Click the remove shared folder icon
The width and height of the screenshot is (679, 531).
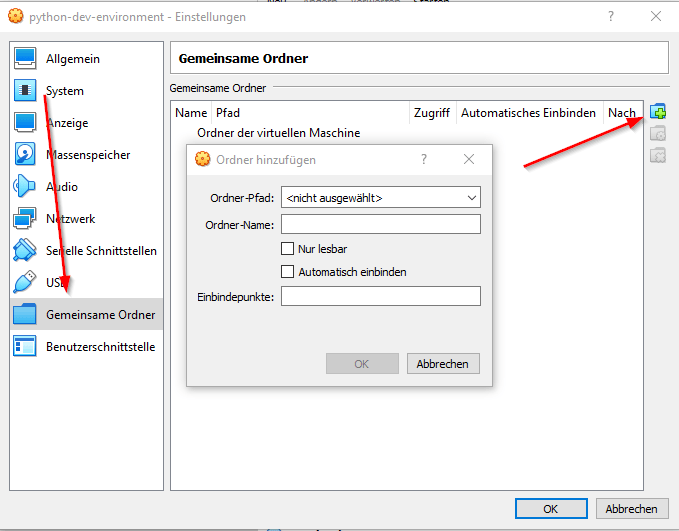pyautogui.click(x=658, y=155)
